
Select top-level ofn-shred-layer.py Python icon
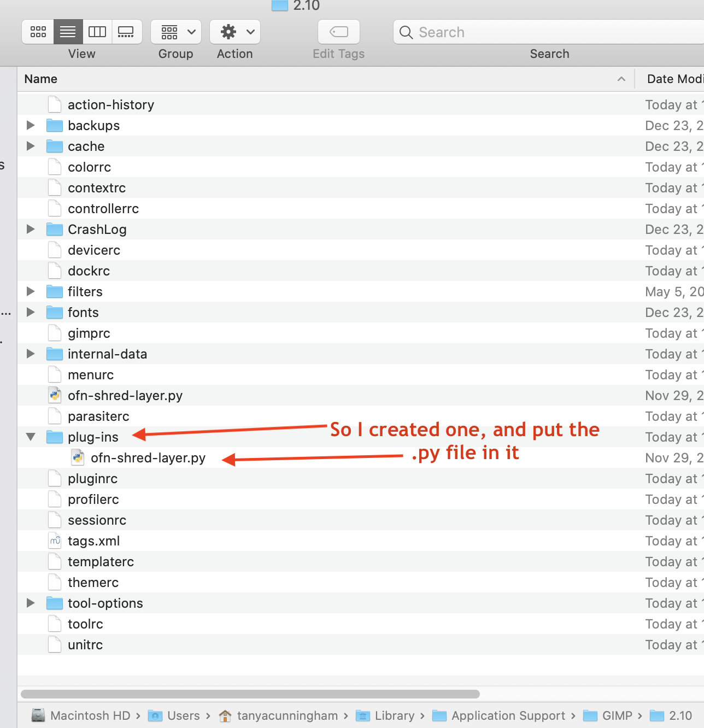coord(55,395)
